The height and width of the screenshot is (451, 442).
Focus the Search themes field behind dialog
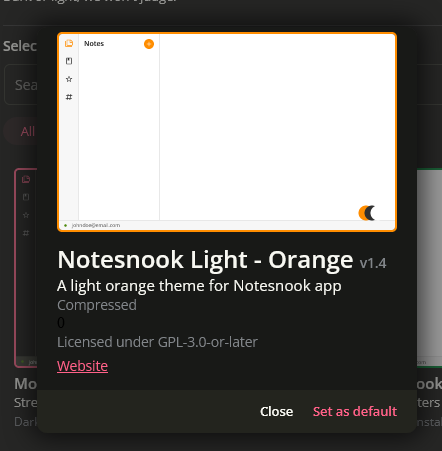click(x=21, y=85)
